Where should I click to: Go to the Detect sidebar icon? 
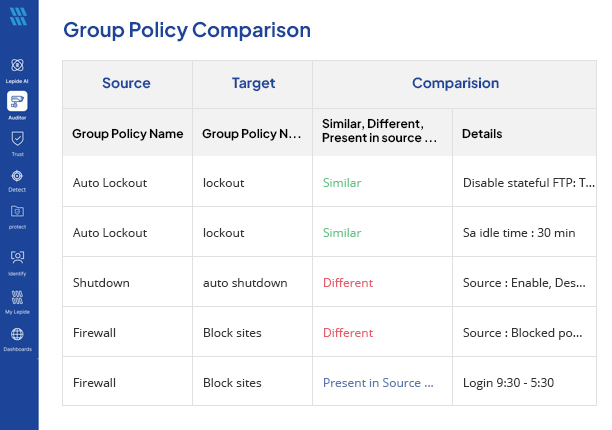coord(18,176)
